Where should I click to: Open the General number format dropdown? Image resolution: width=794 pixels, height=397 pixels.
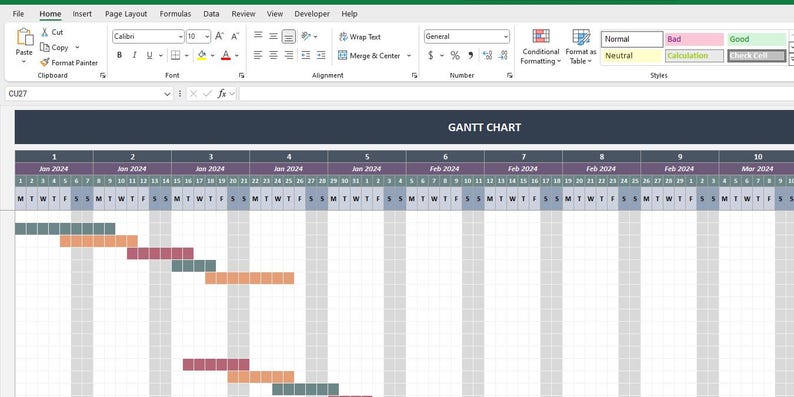pos(506,36)
